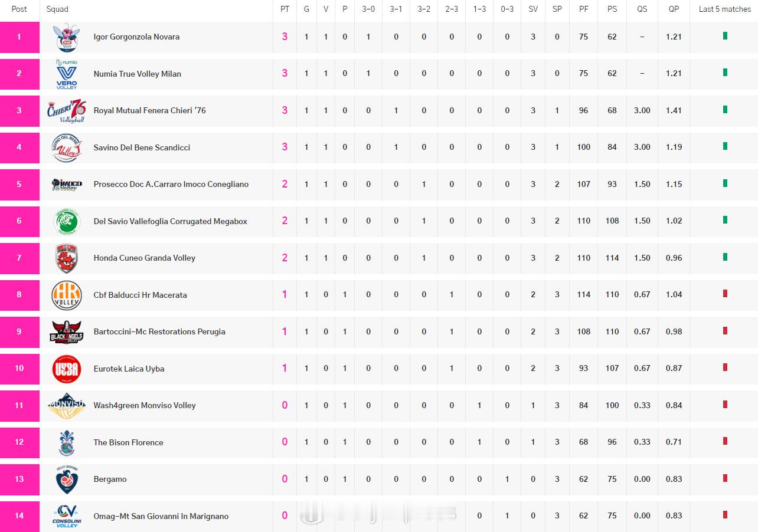Click the Black Angels Perugia logo
Viewport: 758px width, 532px height.
[67, 332]
